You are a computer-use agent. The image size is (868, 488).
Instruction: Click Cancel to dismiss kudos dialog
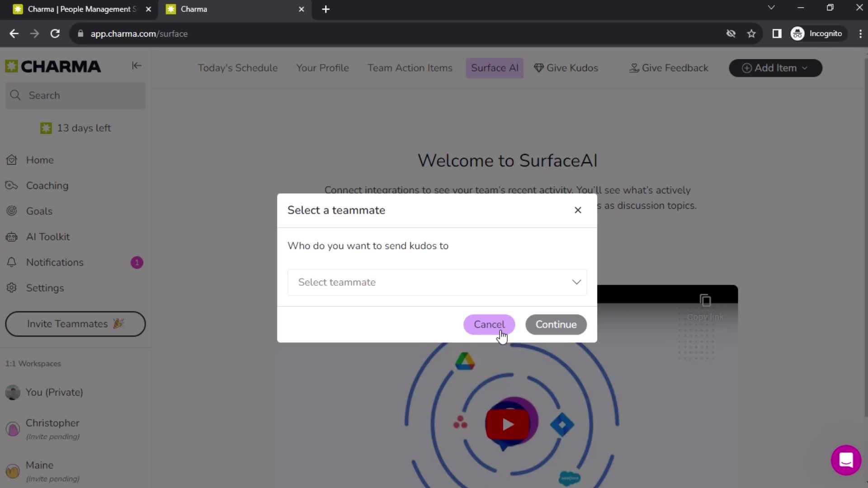tap(490, 325)
